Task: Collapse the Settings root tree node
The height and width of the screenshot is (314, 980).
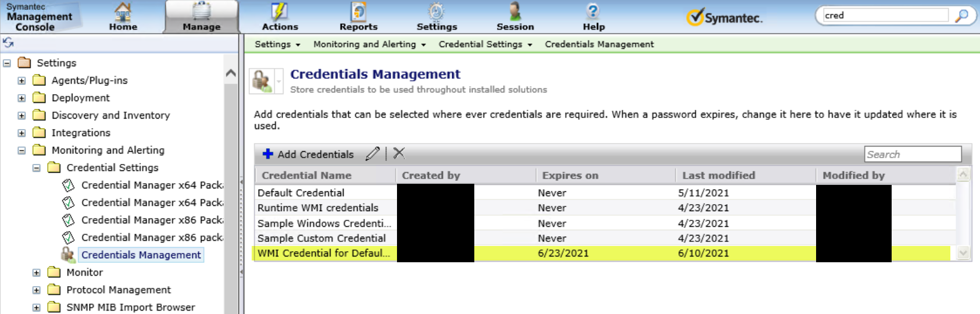Action: point(7,63)
